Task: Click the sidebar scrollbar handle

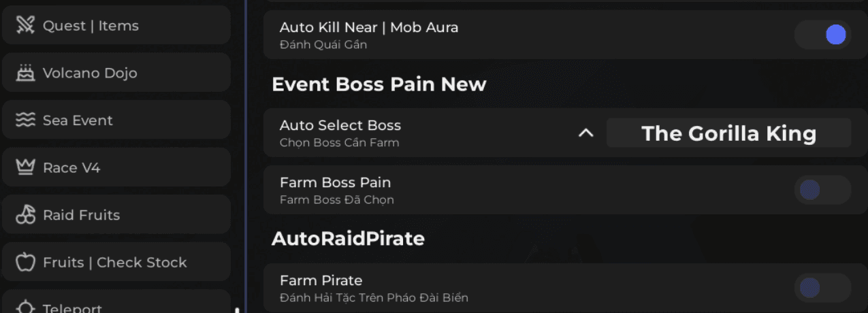Action: 237,310
